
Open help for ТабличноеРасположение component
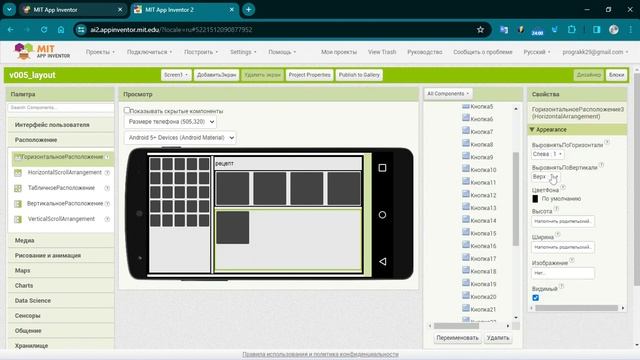click(107, 188)
